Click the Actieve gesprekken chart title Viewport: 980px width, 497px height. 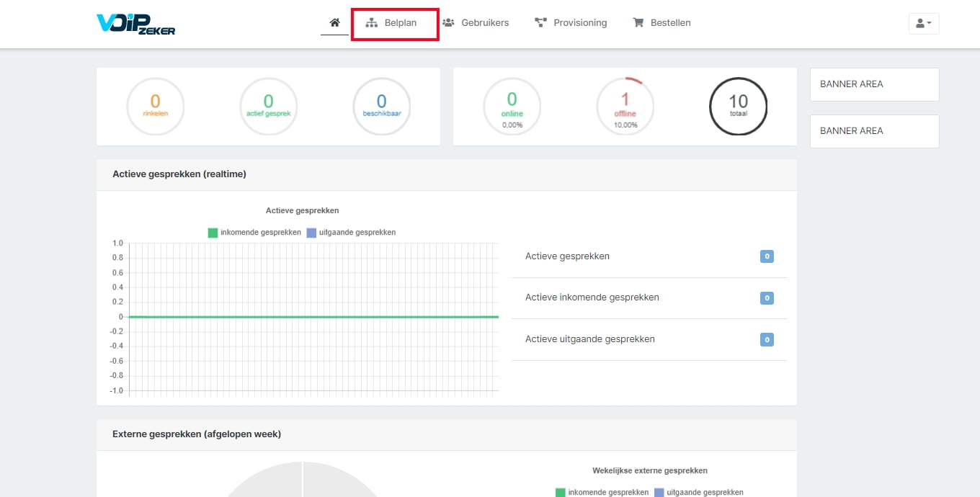point(302,211)
